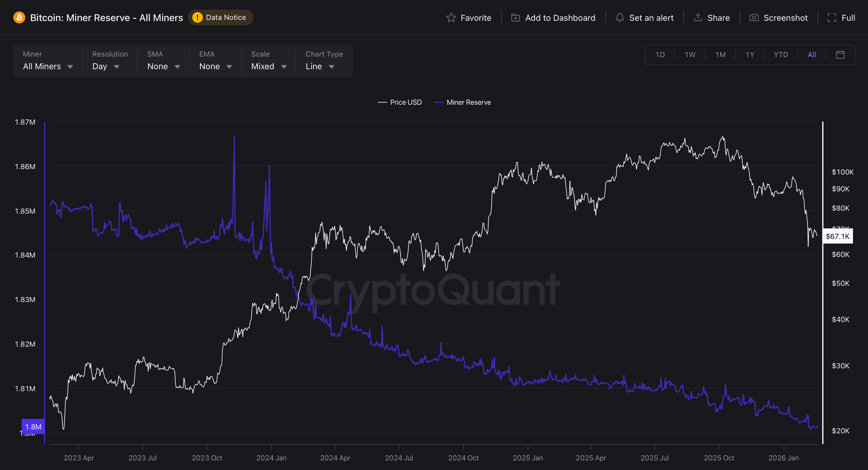This screenshot has height=470, width=868.
Task: Click the Favorite label text
Action: click(476, 18)
